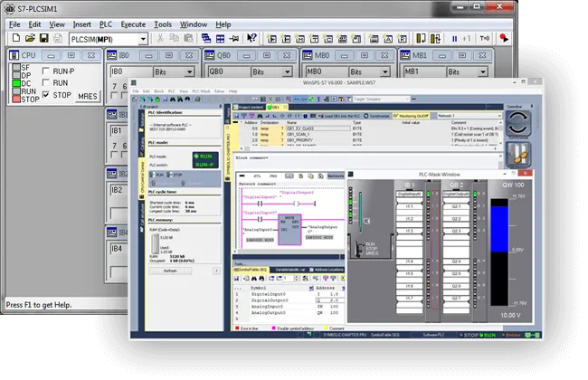Select the DigitalInput0 row in symbol table
This screenshot has height=380, width=588.
pyautogui.click(x=288, y=294)
